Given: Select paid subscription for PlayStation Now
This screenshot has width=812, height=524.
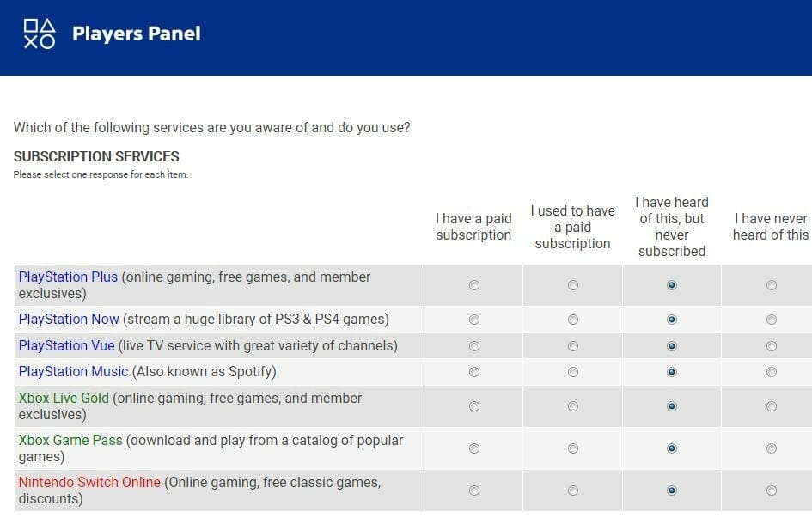Looking at the screenshot, I should point(474,320).
